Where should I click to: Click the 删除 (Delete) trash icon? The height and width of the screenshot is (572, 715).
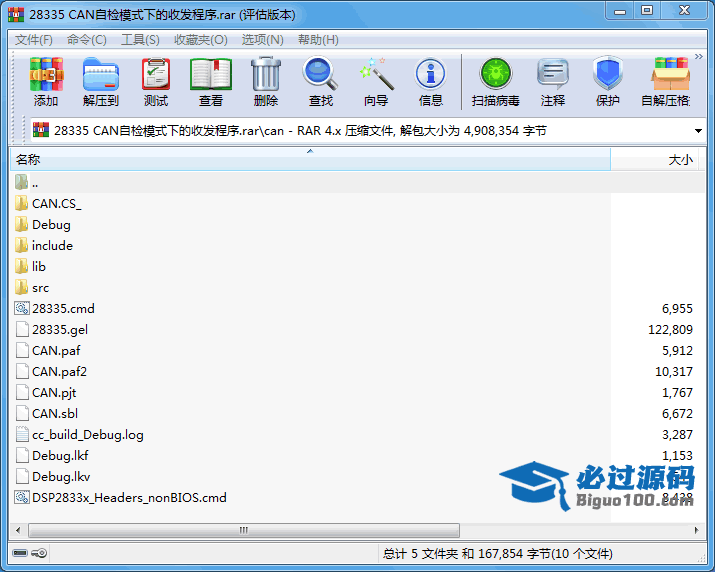pyautogui.click(x=266, y=82)
